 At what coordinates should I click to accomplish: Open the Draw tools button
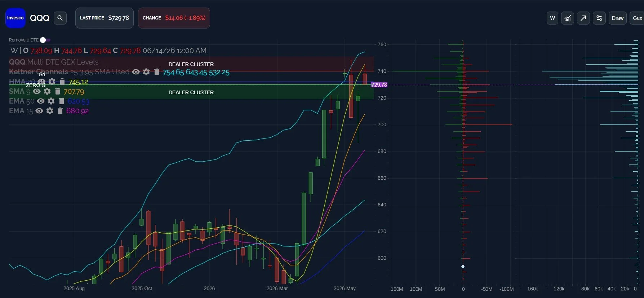pyautogui.click(x=617, y=18)
